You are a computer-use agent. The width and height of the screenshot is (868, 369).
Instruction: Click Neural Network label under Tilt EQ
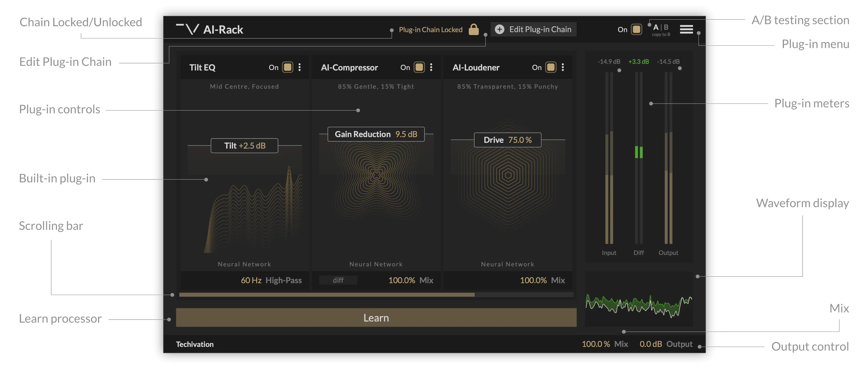(x=244, y=264)
